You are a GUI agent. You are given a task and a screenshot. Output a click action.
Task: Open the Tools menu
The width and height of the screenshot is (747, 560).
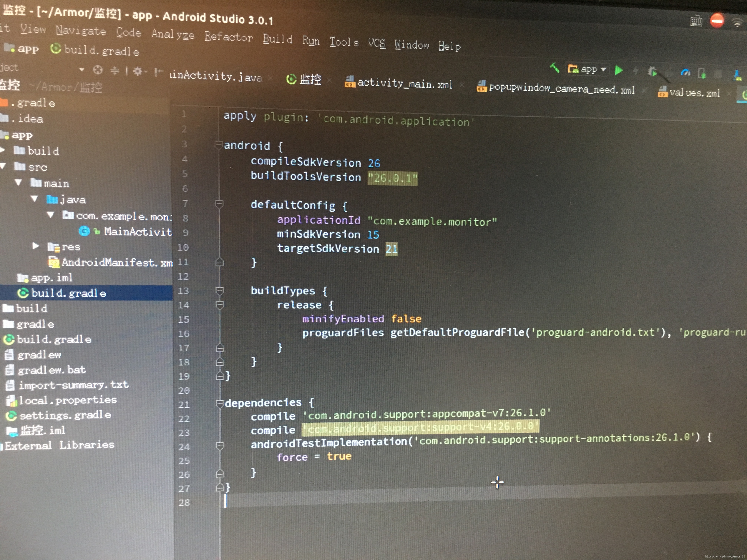click(x=344, y=42)
